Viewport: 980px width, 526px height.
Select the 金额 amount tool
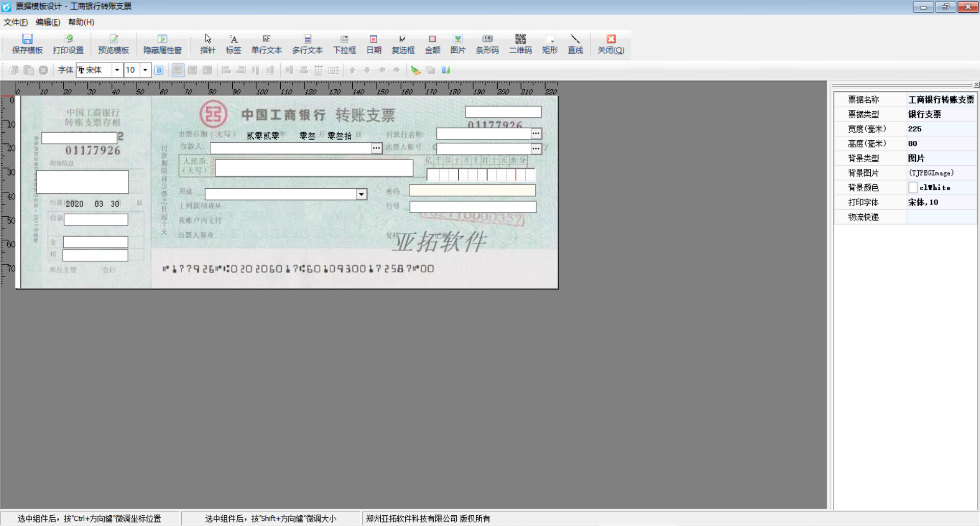pyautogui.click(x=432, y=44)
